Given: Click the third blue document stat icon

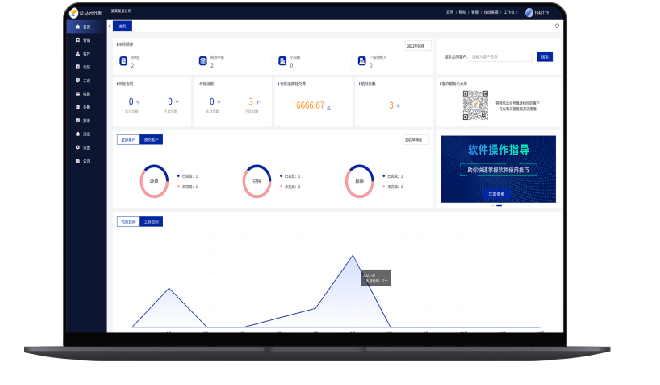Looking at the screenshot, I should coord(282,61).
